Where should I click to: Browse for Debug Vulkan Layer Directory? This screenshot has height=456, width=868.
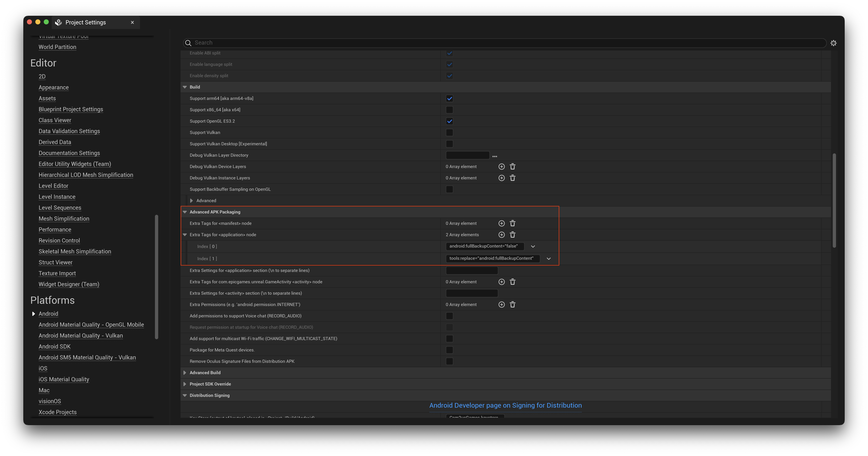(494, 156)
